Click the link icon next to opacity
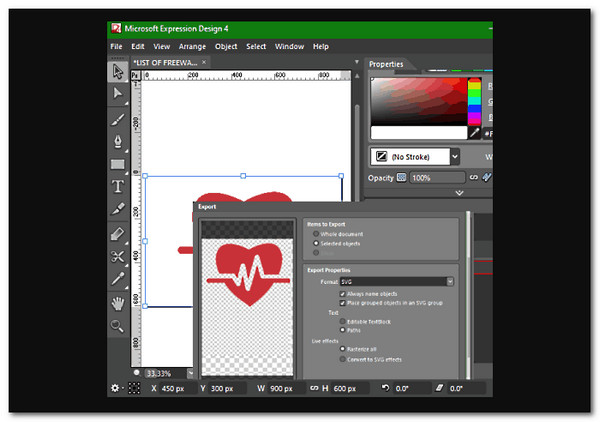Viewport: 600px width, 422px height. click(x=474, y=178)
